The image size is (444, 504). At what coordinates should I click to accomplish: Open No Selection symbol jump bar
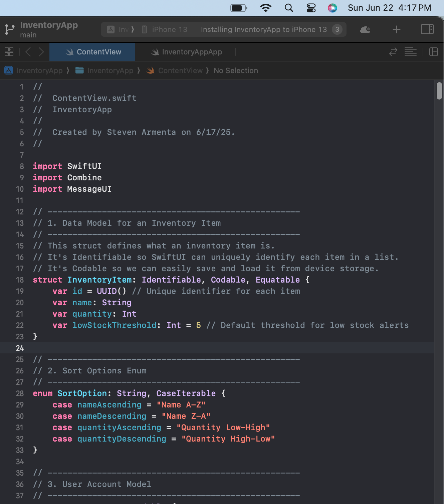point(236,70)
